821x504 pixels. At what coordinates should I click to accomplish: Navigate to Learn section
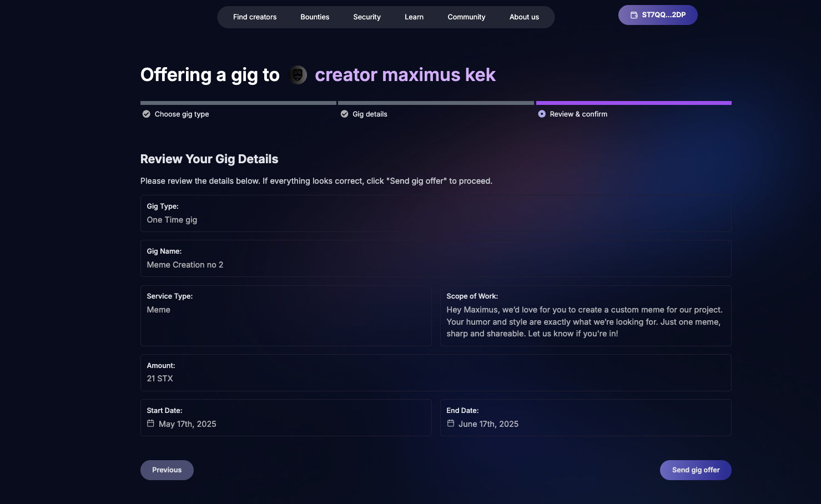[x=414, y=17]
